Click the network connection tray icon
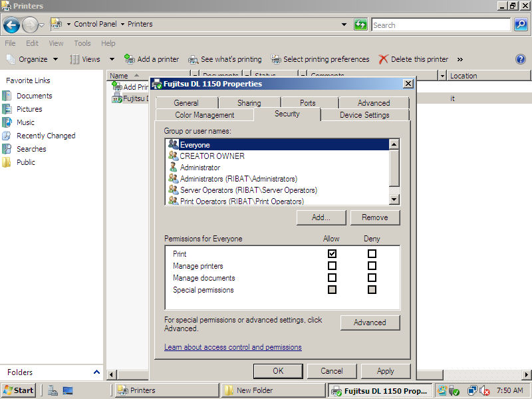The height and width of the screenshot is (399, 532). click(x=472, y=391)
